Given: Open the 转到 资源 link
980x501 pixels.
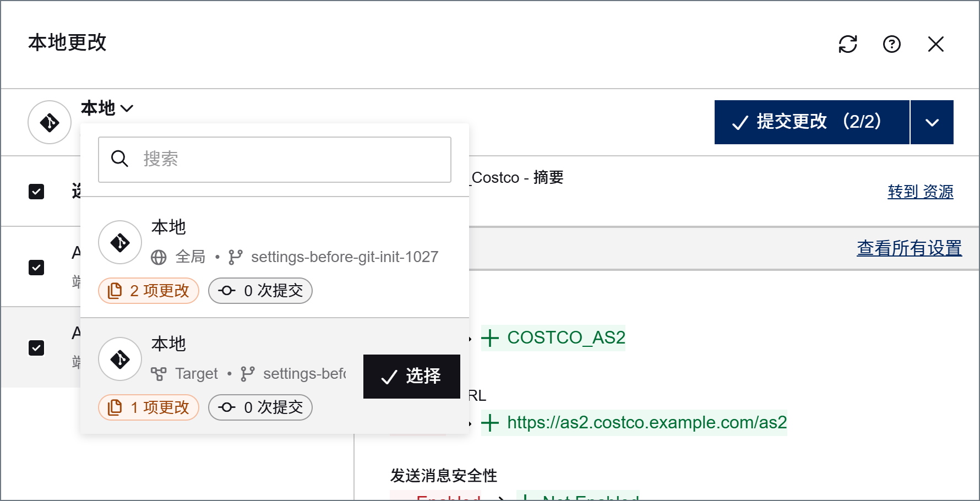Looking at the screenshot, I should coord(921,192).
